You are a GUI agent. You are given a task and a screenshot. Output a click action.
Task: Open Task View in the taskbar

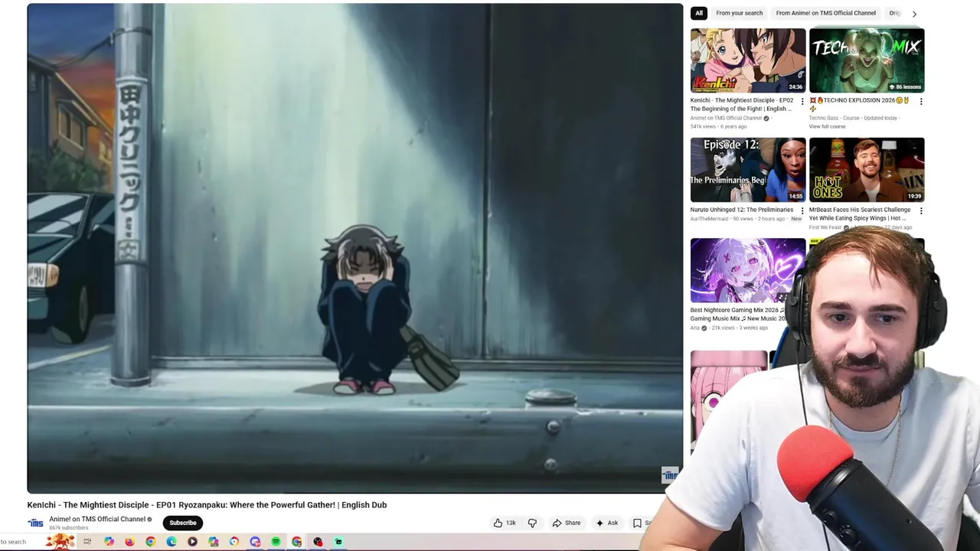(87, 542)
